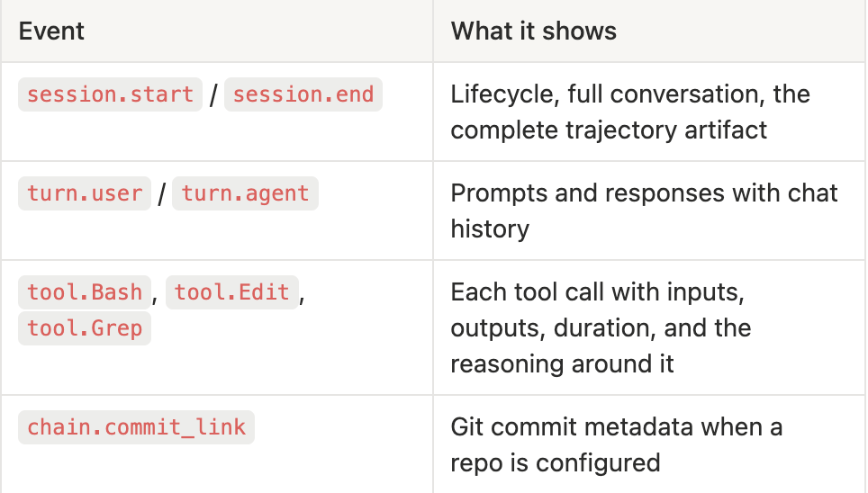The height and width of the screenshot is (493, 868).
Task: Click the Event column header
Action: [x=51, y=31]
